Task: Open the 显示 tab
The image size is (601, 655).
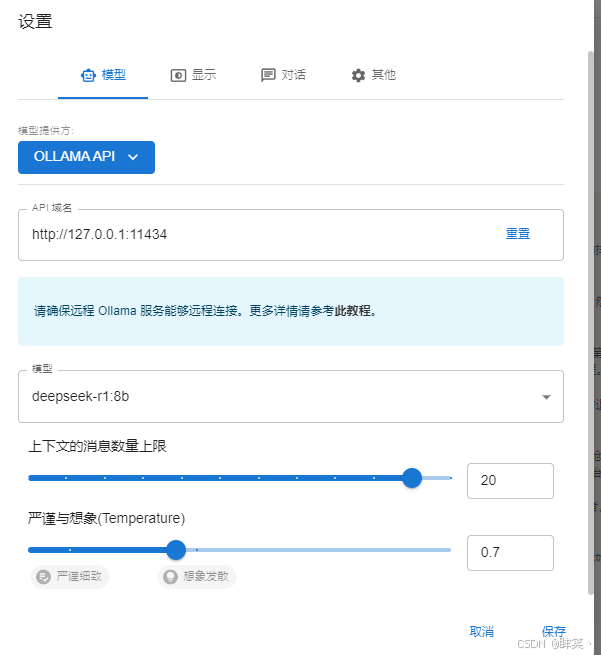Action: [x=193, y=75]
